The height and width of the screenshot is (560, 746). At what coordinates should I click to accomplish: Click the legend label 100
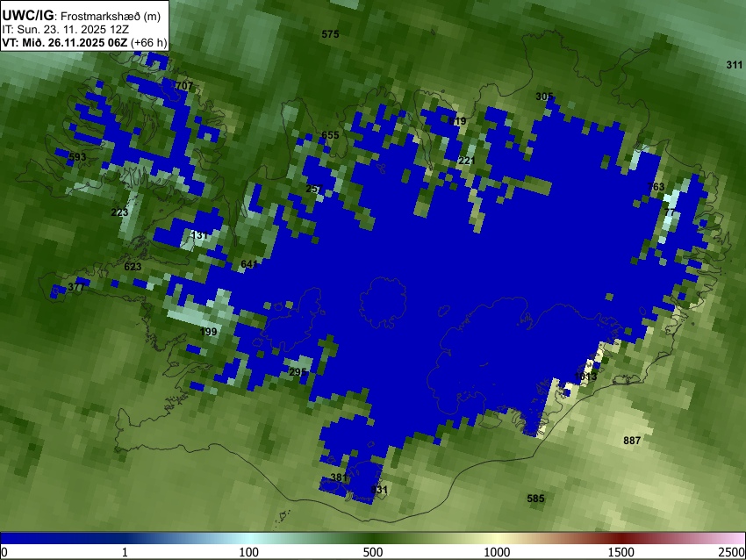click(249, 552)
